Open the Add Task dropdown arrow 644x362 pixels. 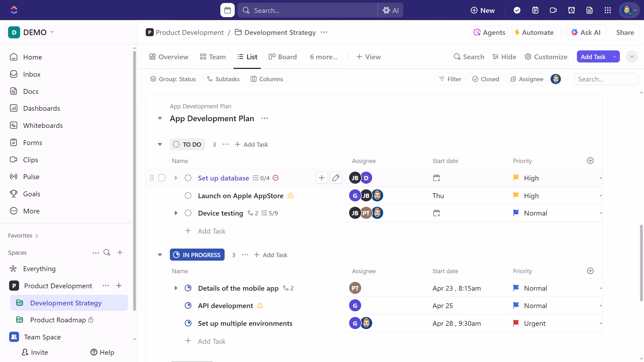[x=614, y=57]
